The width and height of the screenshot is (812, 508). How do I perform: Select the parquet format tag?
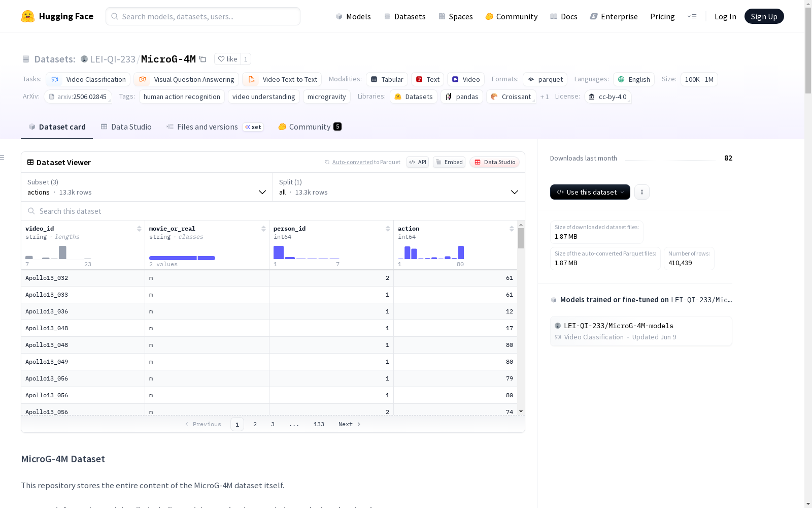(545, 79)
